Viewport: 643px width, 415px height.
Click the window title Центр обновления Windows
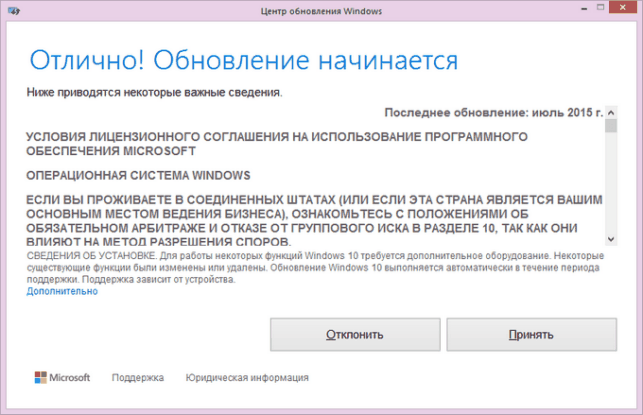[x=321, y=11]
